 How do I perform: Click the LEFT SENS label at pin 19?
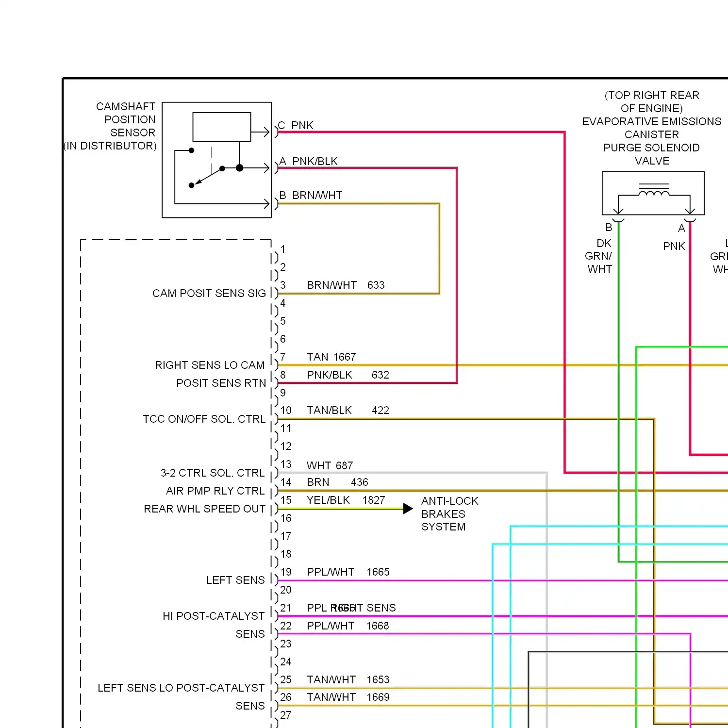click(x=235, y=580)
